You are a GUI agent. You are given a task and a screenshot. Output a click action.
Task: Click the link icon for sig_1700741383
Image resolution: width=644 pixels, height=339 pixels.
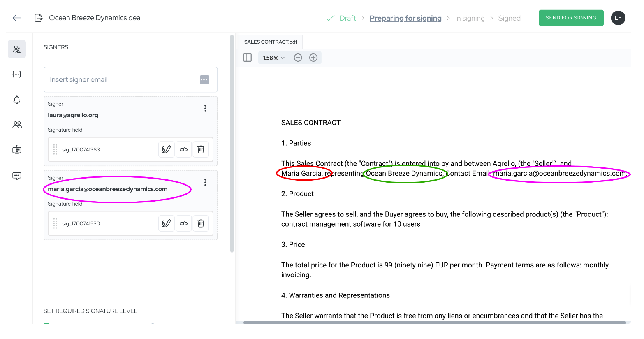184,149
